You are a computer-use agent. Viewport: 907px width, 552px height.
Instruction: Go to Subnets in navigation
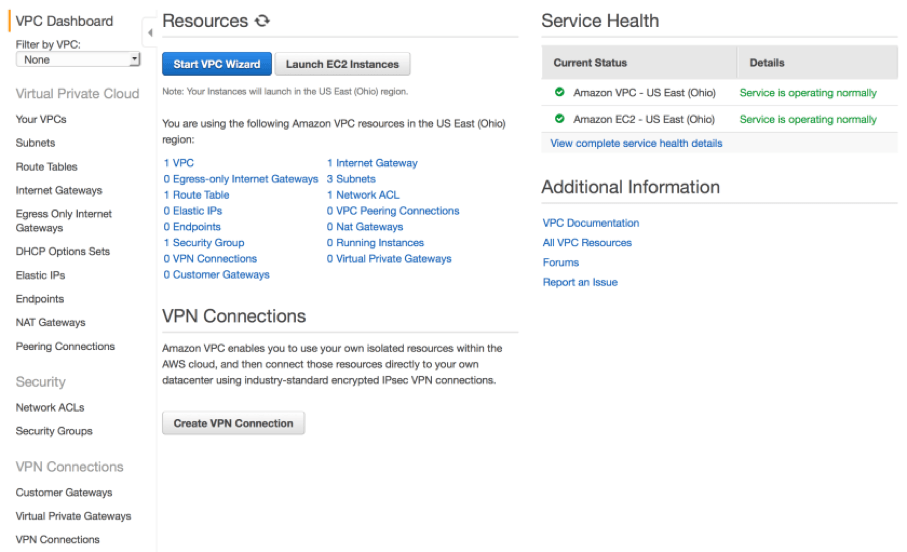[35, 143]
